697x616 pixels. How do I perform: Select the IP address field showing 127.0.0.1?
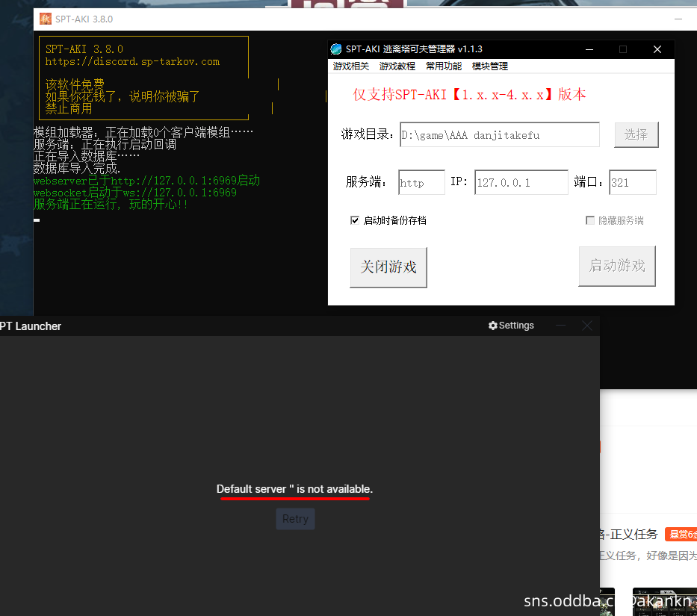[x=521, y=181]
